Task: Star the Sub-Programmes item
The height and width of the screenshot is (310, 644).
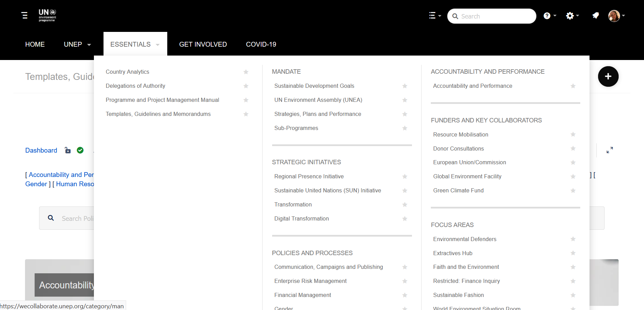Action: 405,128
